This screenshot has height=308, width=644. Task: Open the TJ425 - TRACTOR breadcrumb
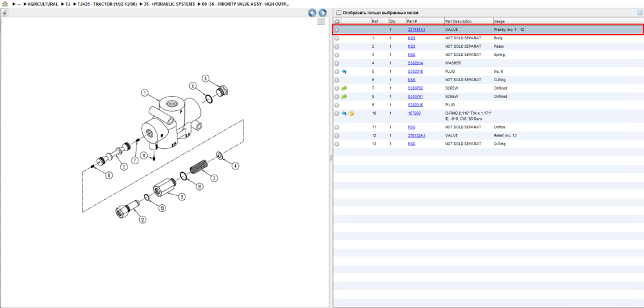pos(107,4)
